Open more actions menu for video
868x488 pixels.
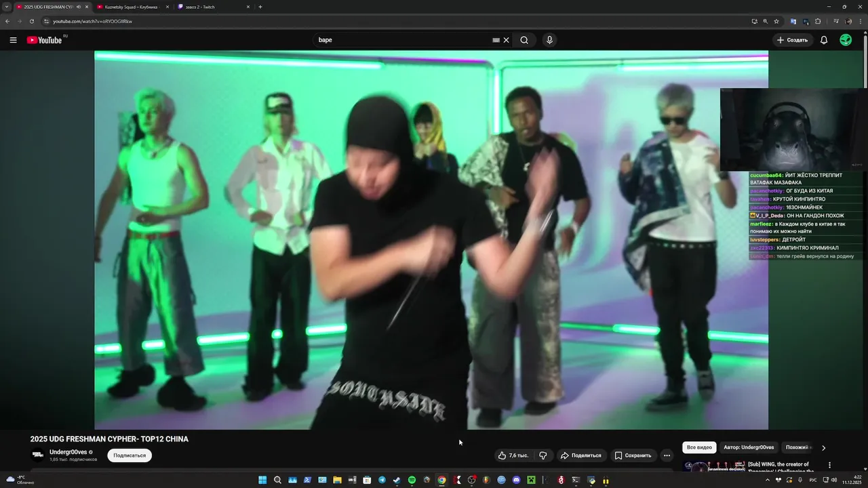pos(667,455)
